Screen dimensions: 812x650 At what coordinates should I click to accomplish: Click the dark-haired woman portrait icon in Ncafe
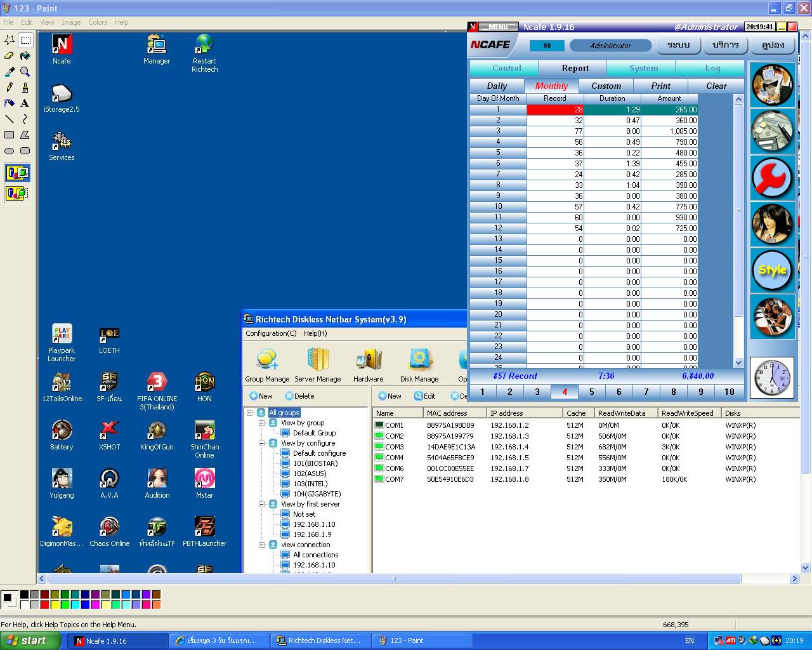point(773,223)
